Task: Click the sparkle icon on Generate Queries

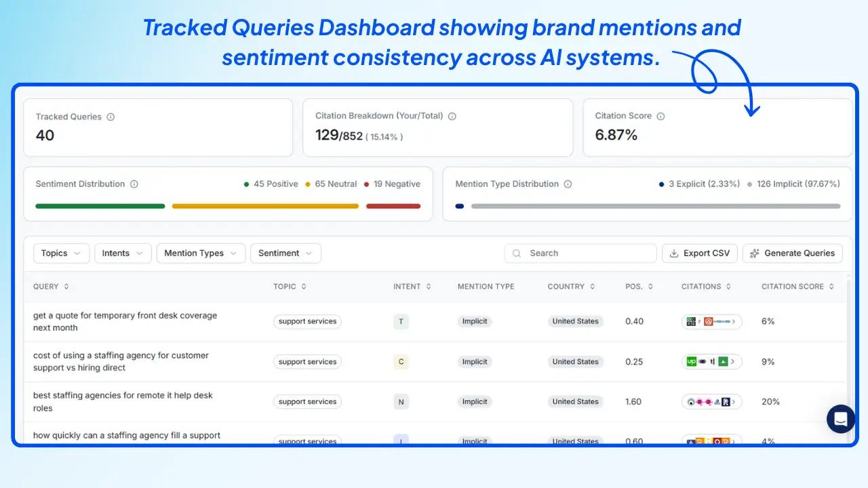Action: [755, 253]
